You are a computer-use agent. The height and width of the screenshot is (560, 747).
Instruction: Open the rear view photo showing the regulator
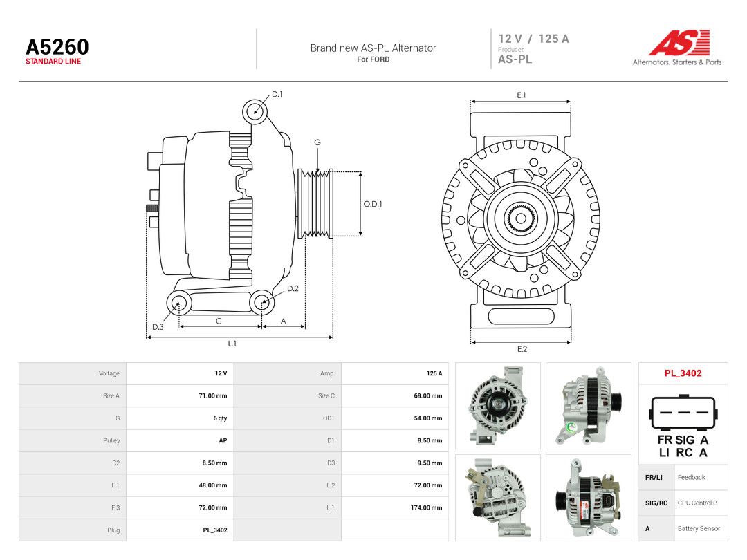(498, 498)
